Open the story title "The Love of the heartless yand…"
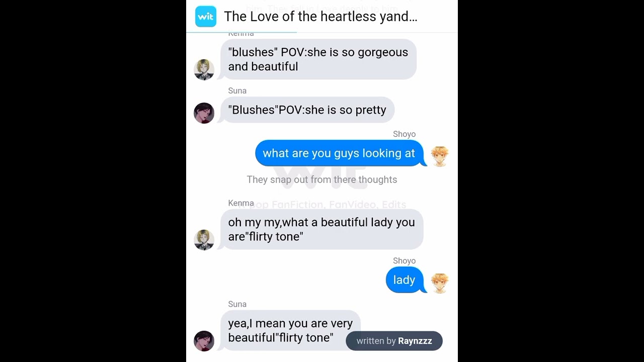Image resolution: width=644 pixels, height=362 pixels. (x=320, y=17)
